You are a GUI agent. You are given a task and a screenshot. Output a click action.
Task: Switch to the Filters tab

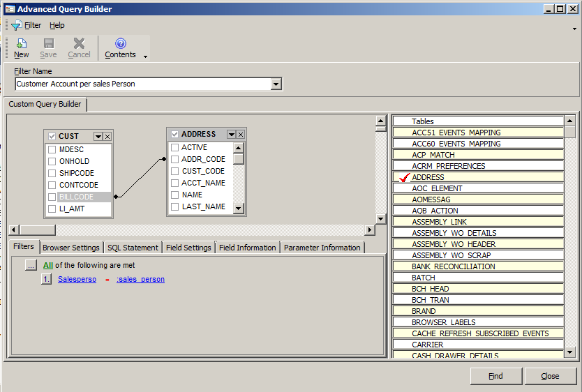click(x=24, y=246)
